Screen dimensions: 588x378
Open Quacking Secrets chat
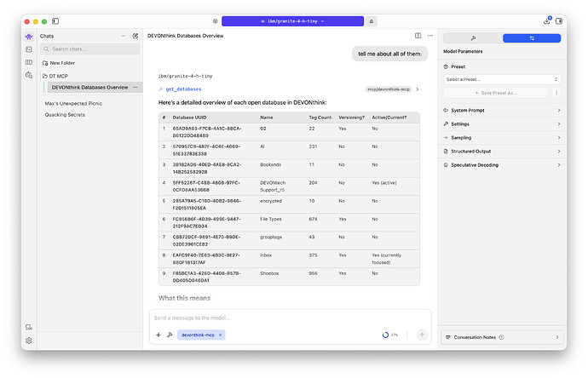[65, 115]
